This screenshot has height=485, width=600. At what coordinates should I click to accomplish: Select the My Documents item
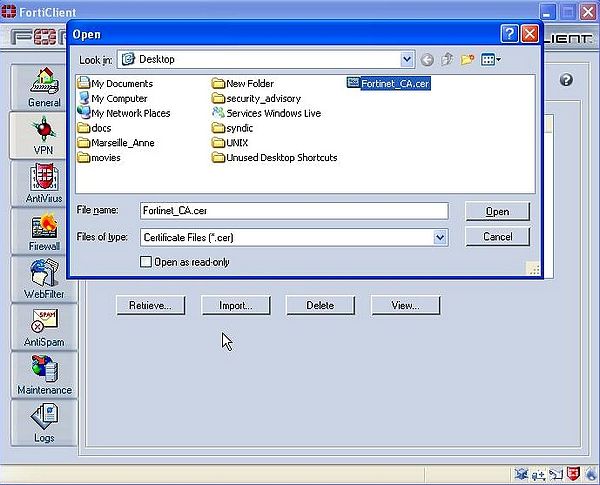tap(115, 83)
